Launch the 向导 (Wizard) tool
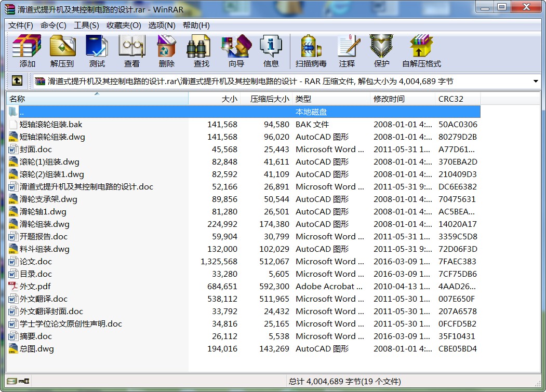 pos(236,51)
